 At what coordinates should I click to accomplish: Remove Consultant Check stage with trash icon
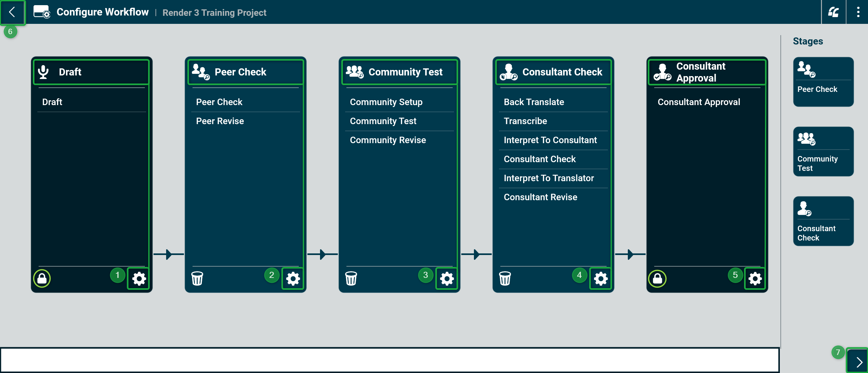(x=505, y=279)
